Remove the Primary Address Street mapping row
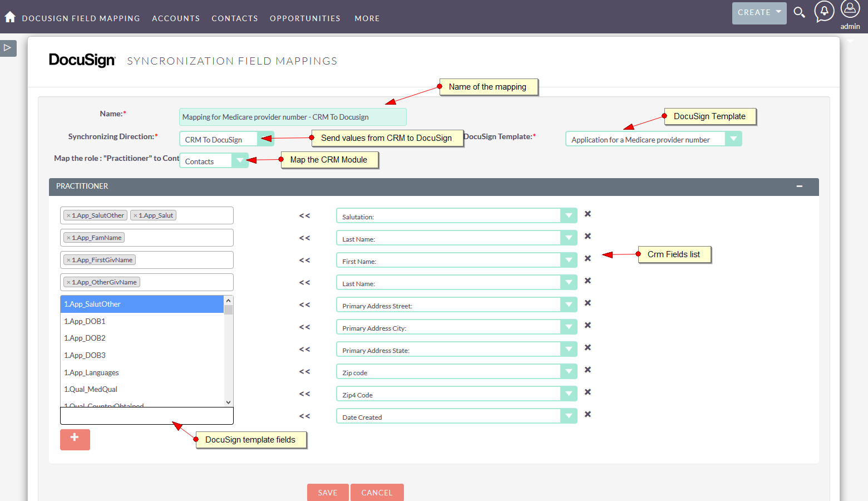868x501 pixels. click(x=588, y=303)
